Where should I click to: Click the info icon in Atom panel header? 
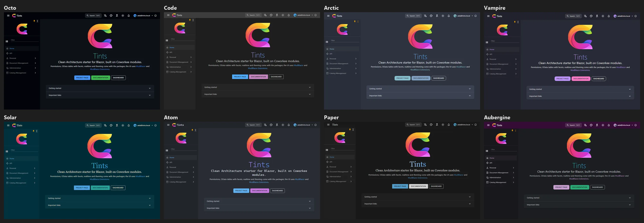[x=315, y=125]
